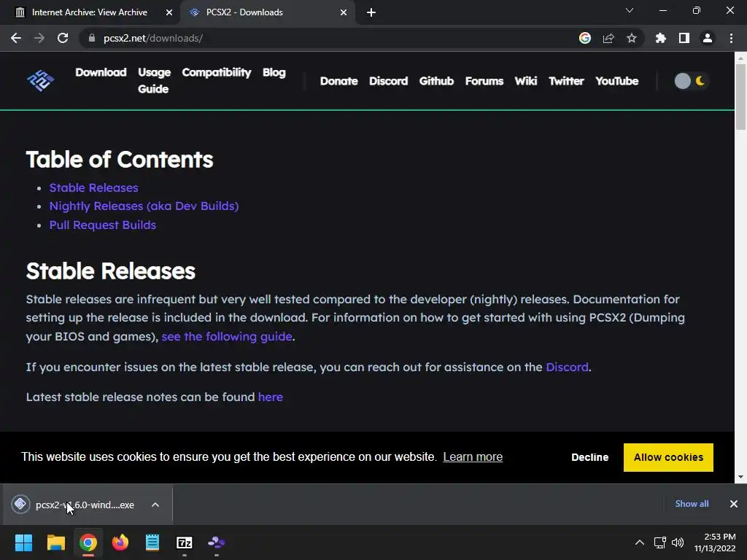Open the Chrome three-dot menu
The image size is (747, 560).
point(731,38)
